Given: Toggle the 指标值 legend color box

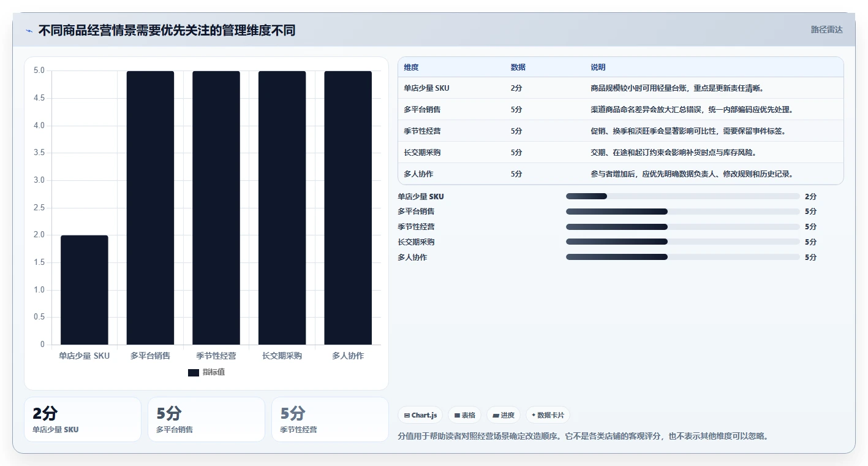Looking at the screenshot, I should tap(194, 372).
